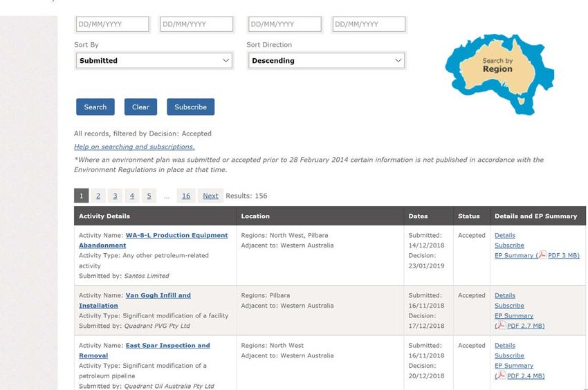Open Van Gogh Infill and Installation activity

[x=135, y=300]
